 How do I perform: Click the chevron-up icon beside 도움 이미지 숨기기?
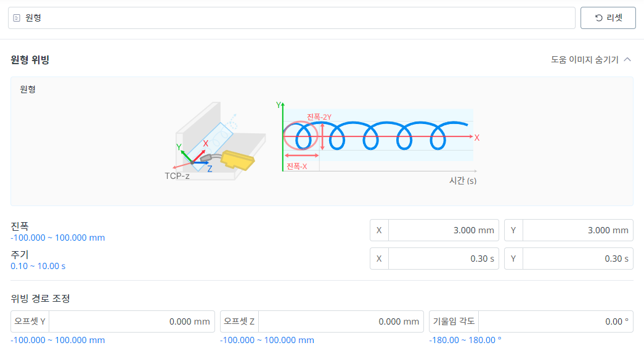627,60
